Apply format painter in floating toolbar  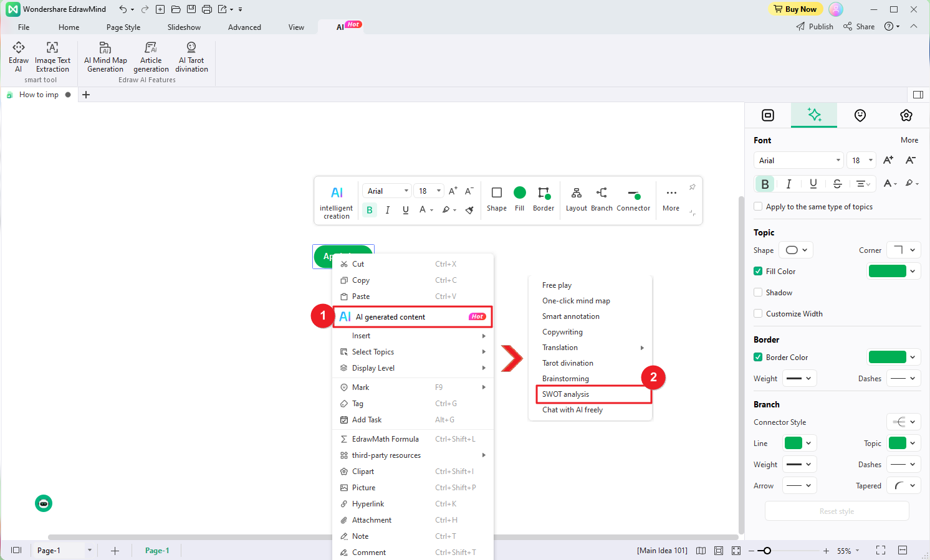click(x=470, y=210)
